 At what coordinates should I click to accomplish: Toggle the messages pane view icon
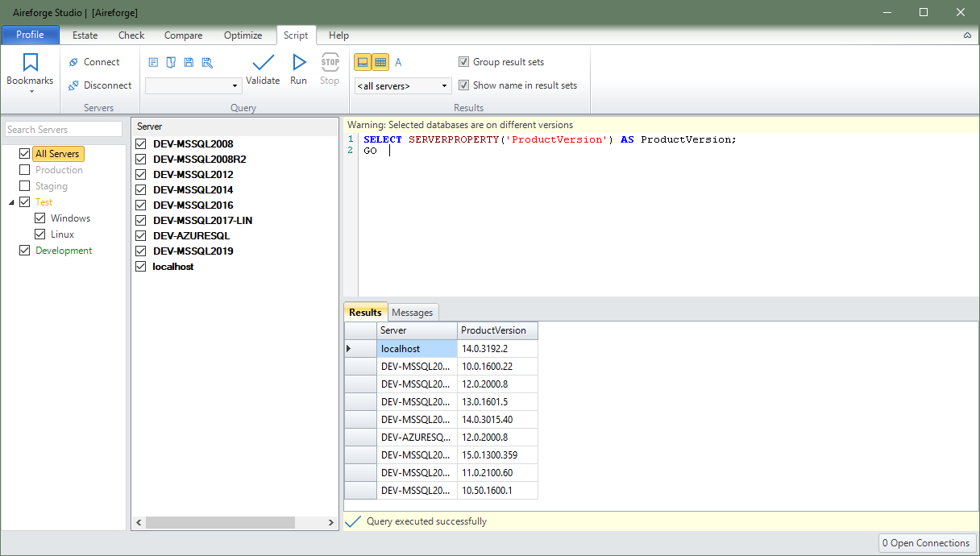(x=362, y=61)
